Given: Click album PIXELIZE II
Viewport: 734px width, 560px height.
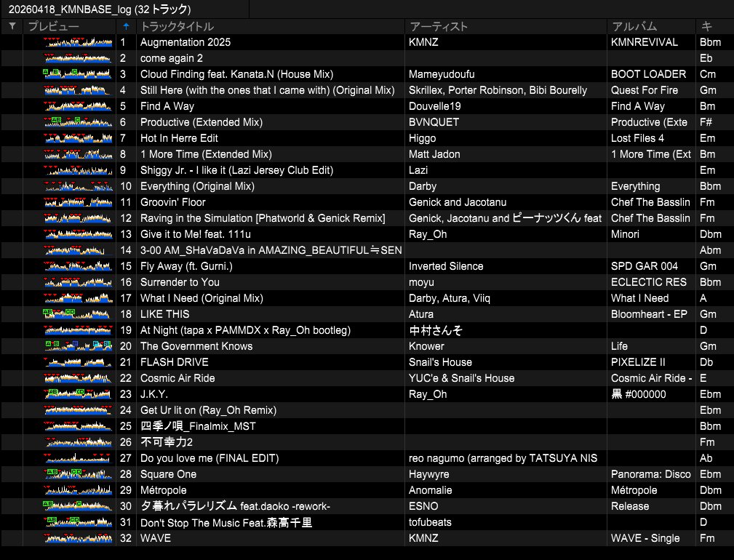Looking at the screenshot, I should click(x=638, y=362).
